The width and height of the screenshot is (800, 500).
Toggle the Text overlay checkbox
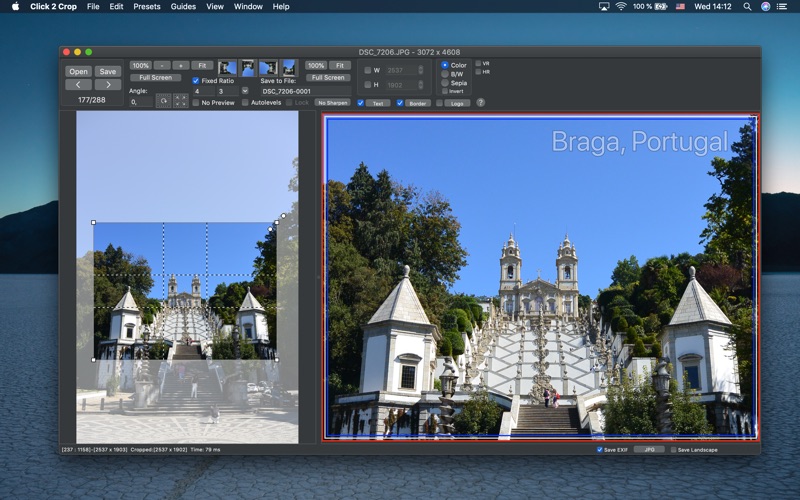point(361,103)
